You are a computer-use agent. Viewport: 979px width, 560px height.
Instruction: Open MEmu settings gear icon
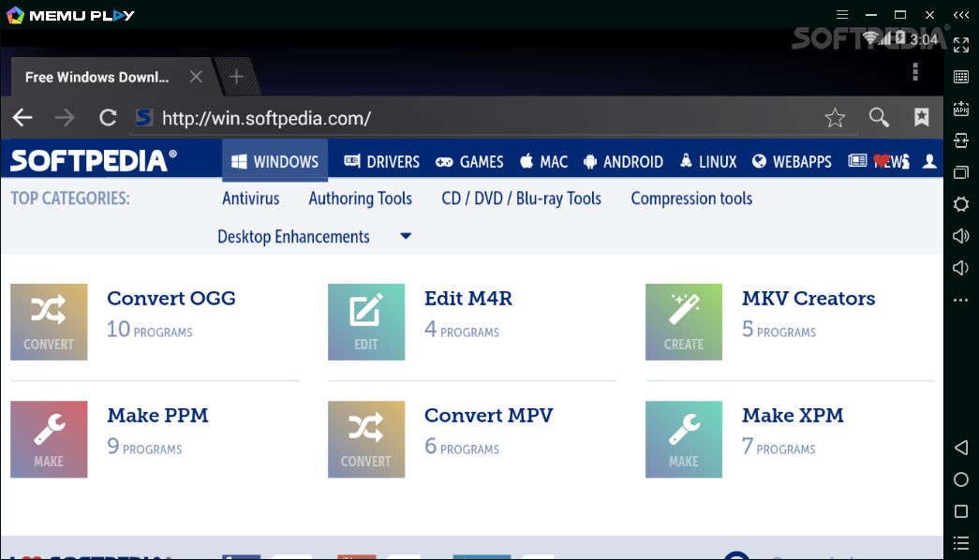pyautogui.click(x=961, y=204)
